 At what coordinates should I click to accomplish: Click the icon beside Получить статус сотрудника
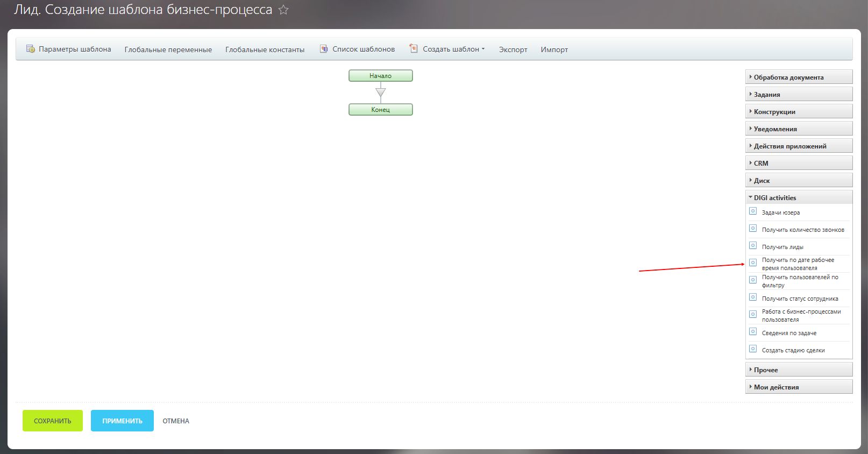tap(753, 297)
